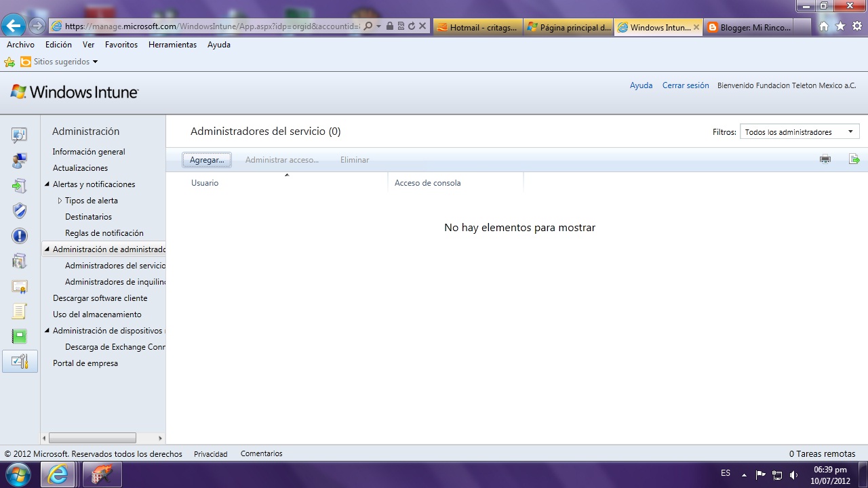Click the browser Forward arrow
868x488 pixels.
37,26
